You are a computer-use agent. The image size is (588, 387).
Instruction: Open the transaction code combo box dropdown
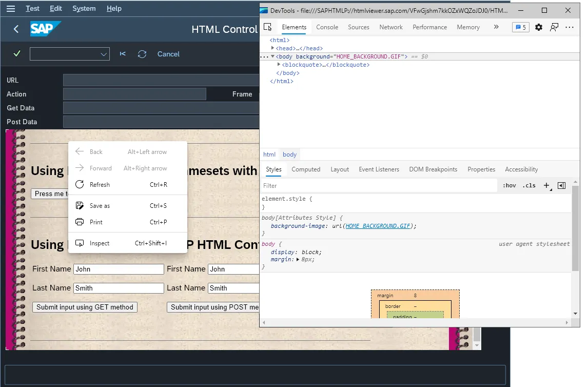(104, 54)
